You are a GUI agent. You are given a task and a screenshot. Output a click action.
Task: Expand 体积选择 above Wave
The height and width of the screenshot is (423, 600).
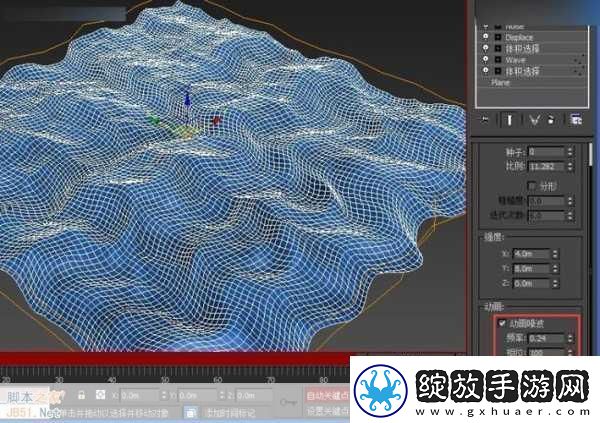[498, 48]
